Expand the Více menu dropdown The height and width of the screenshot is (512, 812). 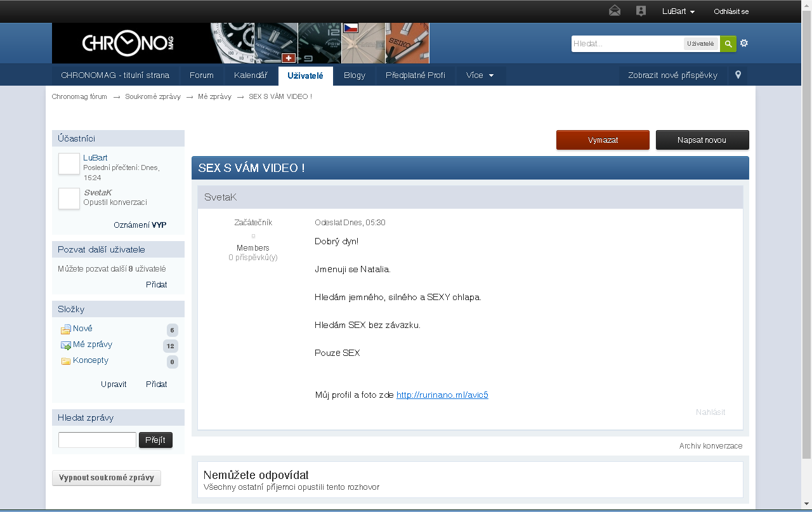tap(480, 75)
